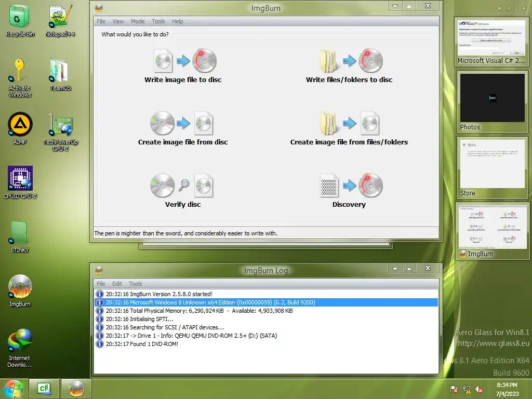Open Recycle Bin desktop icon
532x399 pixels.
[20, 21]
